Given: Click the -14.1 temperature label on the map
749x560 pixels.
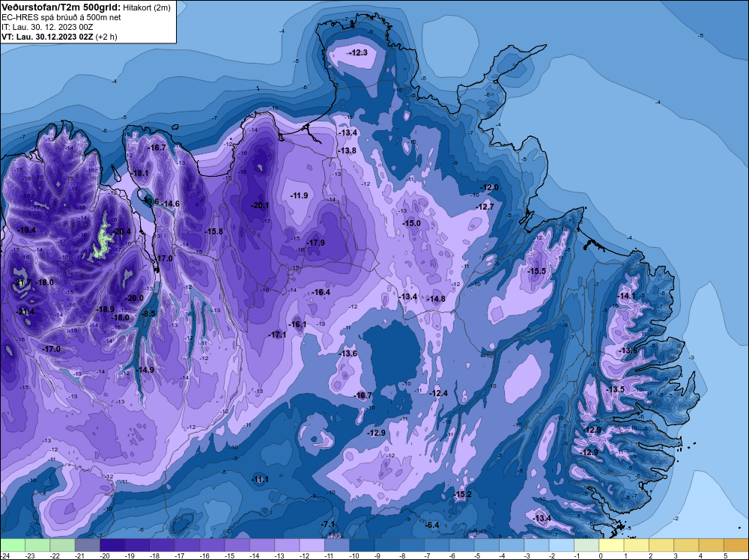Looking at the screenshot, I should point(627,296).
